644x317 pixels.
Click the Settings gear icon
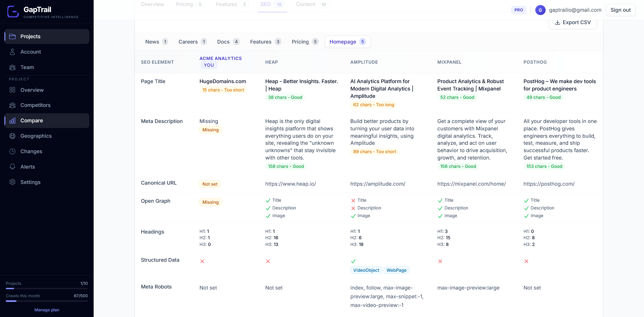tap(12, 182)
